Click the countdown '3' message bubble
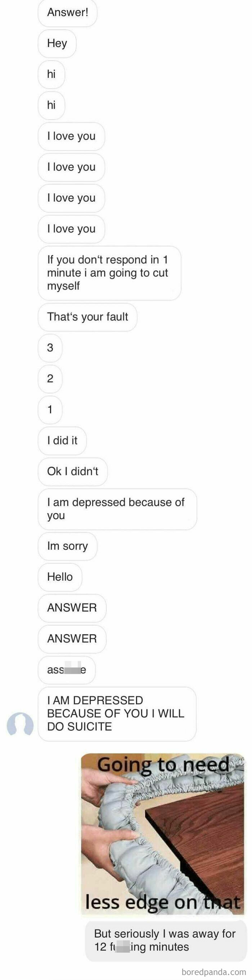Screen dimensions: 252x980 click(x=50, y=348)
